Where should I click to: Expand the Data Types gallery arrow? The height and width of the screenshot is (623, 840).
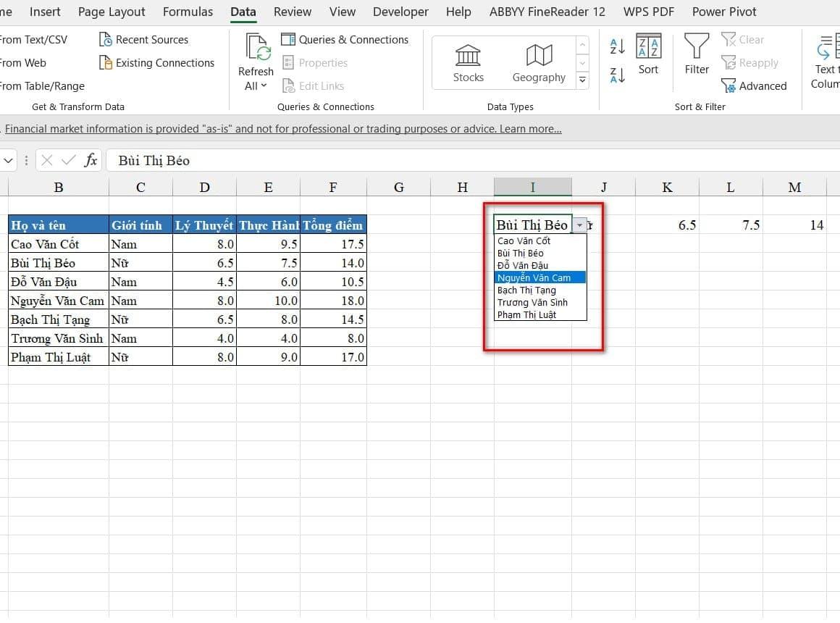point(582,80)
